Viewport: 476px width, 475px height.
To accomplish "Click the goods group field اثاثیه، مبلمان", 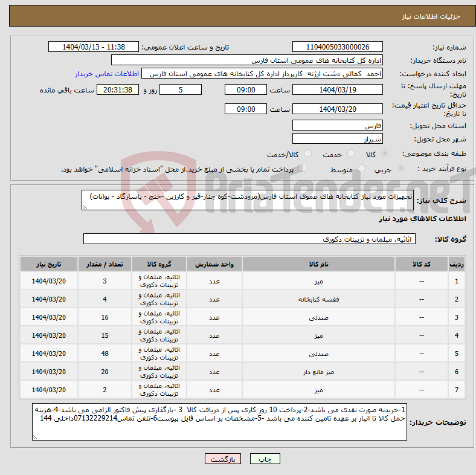I will tap(249, 239).
